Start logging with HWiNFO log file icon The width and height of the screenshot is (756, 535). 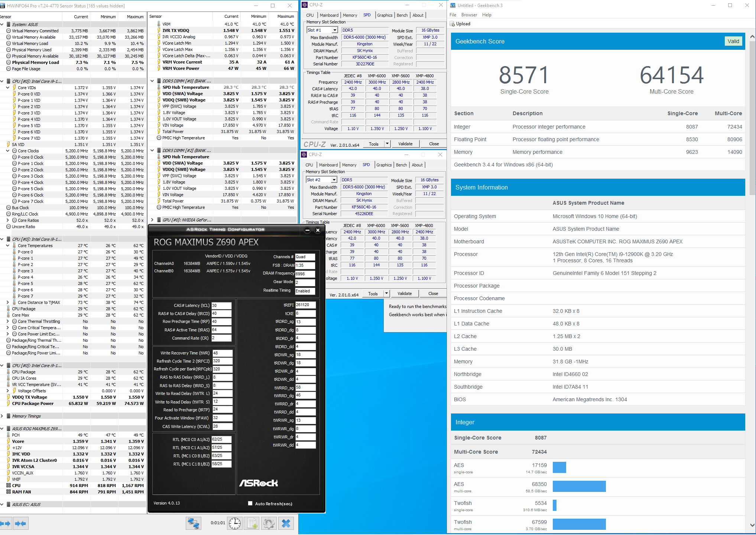click(x=252, y=523)
